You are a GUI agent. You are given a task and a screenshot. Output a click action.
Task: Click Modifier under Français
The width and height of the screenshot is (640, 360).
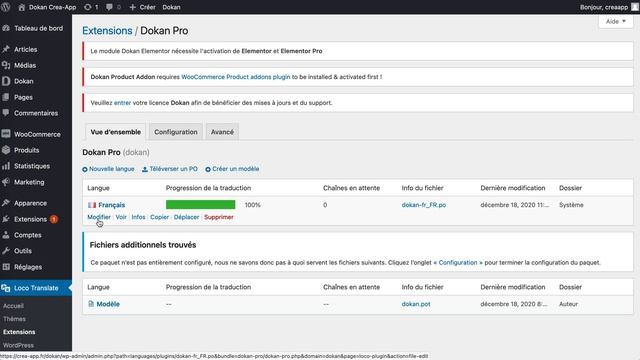pyautogui.click(x=99, y=217)
